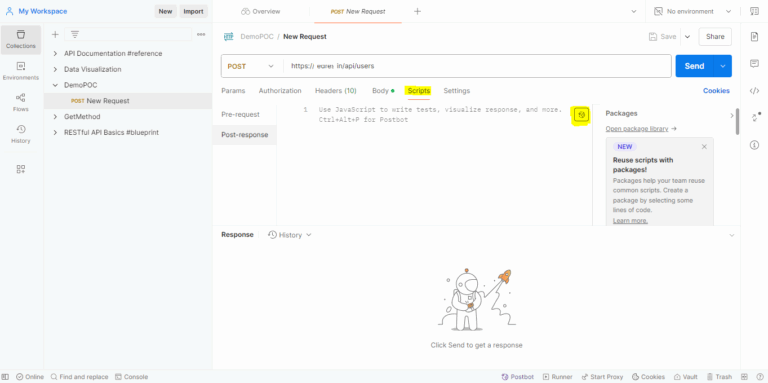768x383 pixels.
Task: Switch to the Scripts tab
Action: [x=419, y=91]
